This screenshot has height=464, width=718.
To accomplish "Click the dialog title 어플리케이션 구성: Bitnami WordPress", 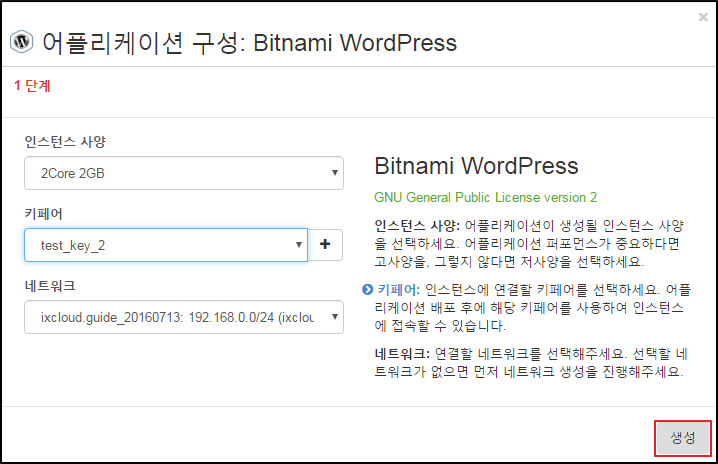I will pyautogui.click(x=250, y=43).
